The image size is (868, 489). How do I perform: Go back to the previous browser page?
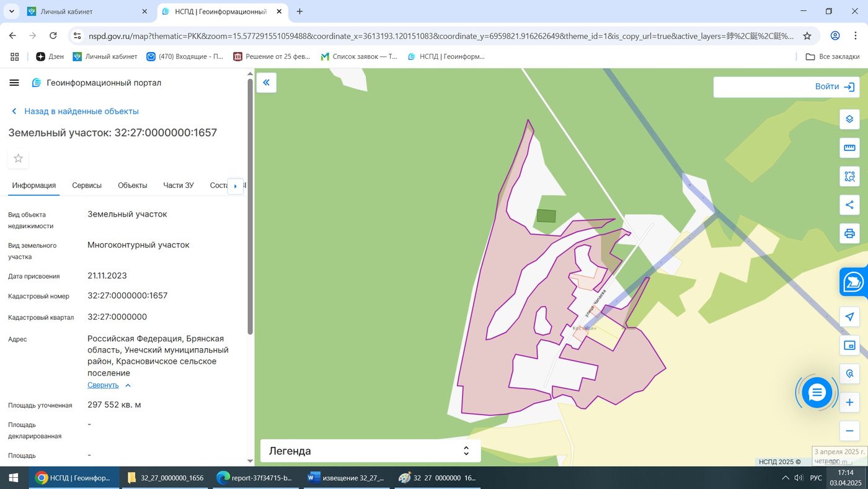[x=13, y=36]
